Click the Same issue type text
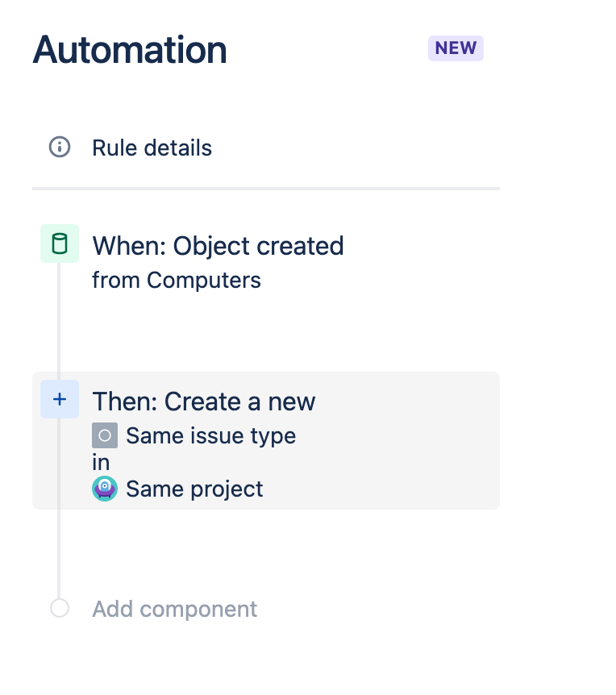 tap(210, 436)
